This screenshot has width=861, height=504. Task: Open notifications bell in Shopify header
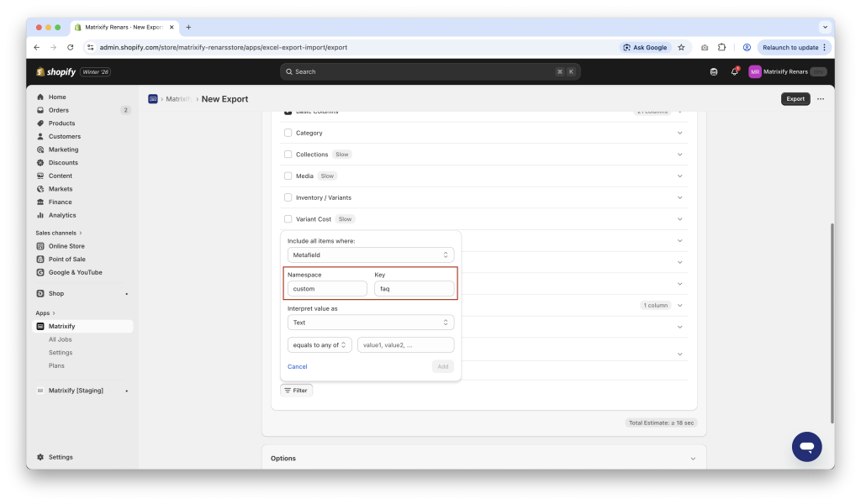coord(732,71)
